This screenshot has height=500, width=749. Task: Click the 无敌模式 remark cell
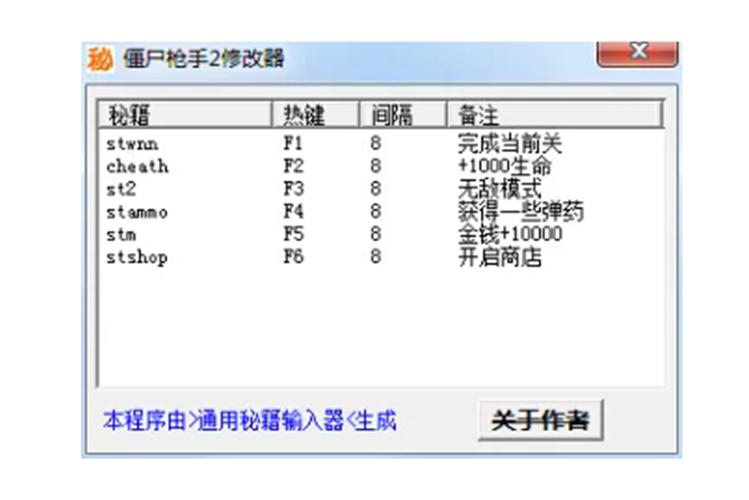(499, 189)
